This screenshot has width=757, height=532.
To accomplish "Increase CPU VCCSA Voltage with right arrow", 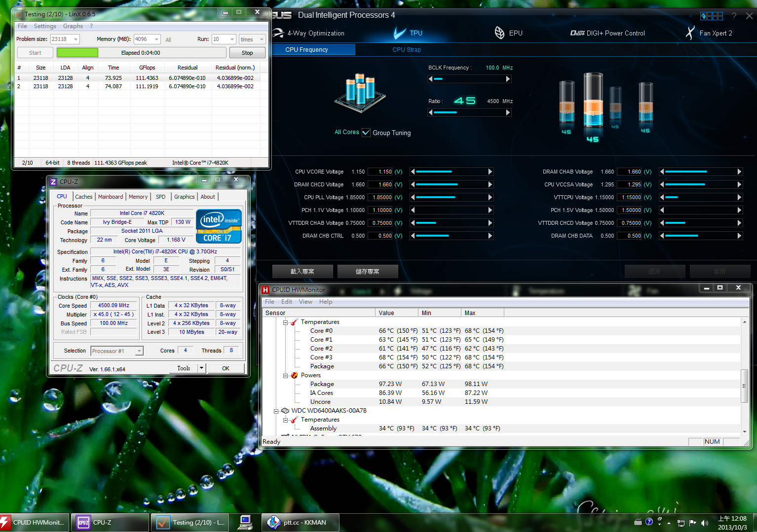I will point(740,184).
